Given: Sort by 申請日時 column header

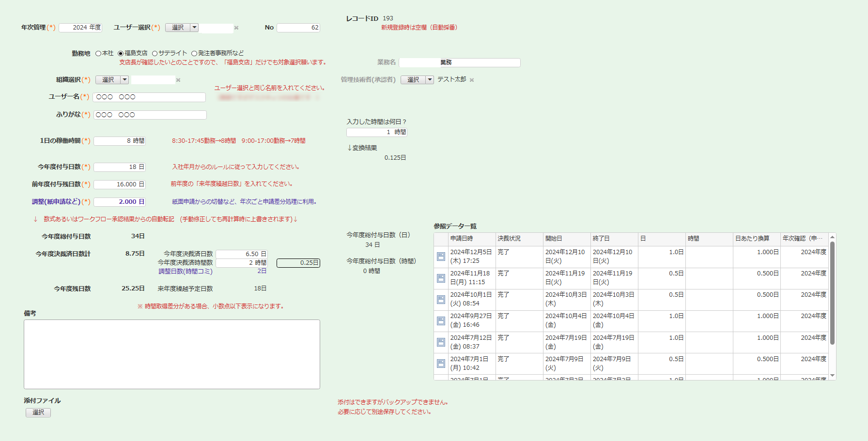Looking at the screenshot, I should 461,239.
